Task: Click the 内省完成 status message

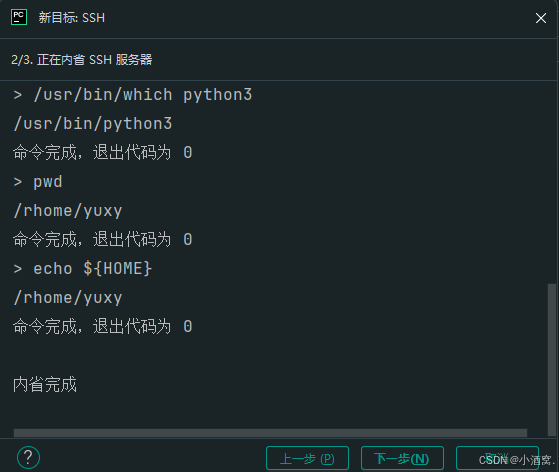Action: (x=45, y=385)
